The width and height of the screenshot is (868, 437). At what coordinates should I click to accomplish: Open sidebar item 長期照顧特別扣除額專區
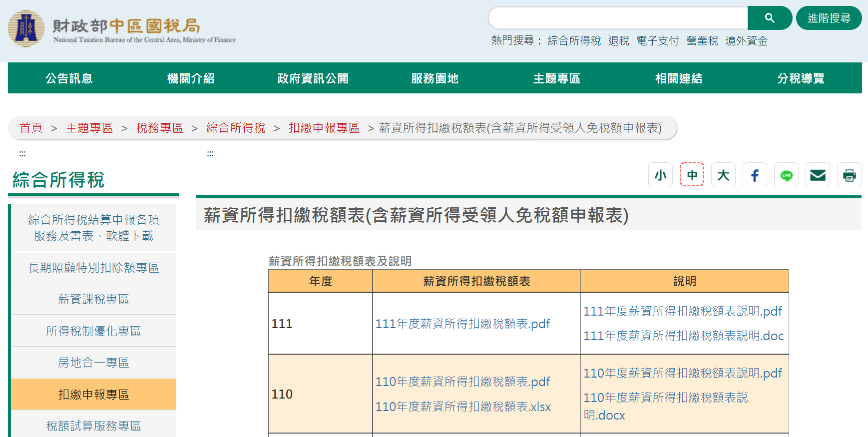(x=94, y=267)
